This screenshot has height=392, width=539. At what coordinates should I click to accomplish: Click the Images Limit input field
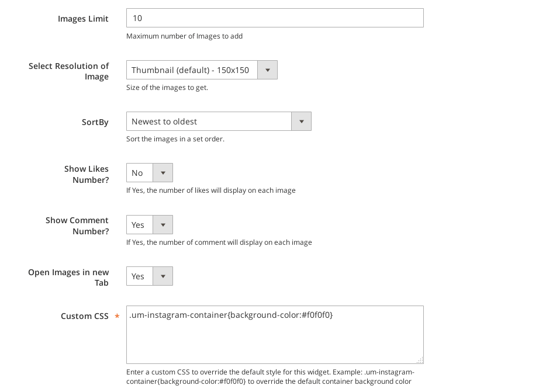coord(274,18)
